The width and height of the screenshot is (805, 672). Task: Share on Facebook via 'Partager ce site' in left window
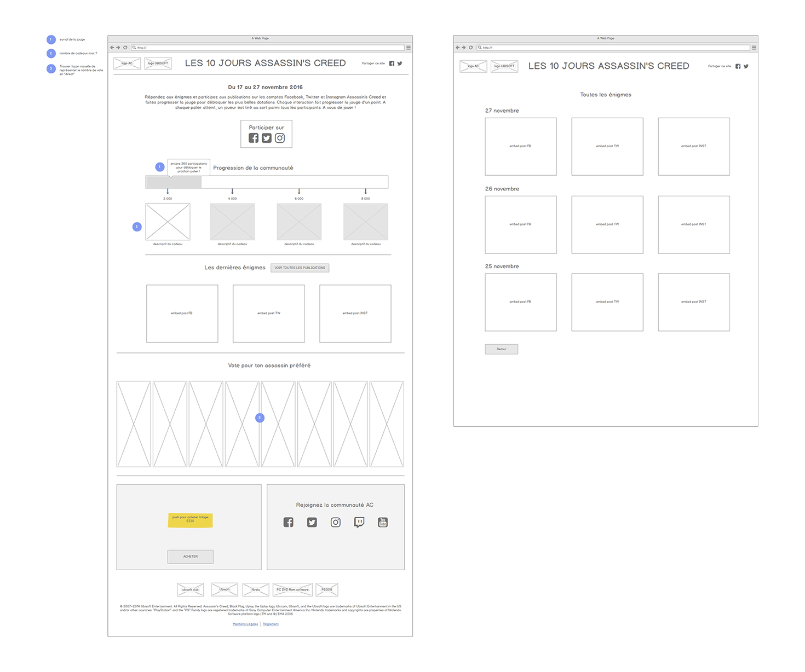[x=392, y=63]
